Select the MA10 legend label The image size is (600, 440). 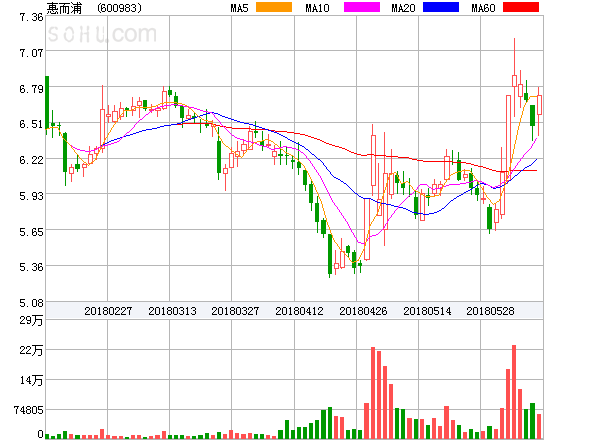coord(317,8)
